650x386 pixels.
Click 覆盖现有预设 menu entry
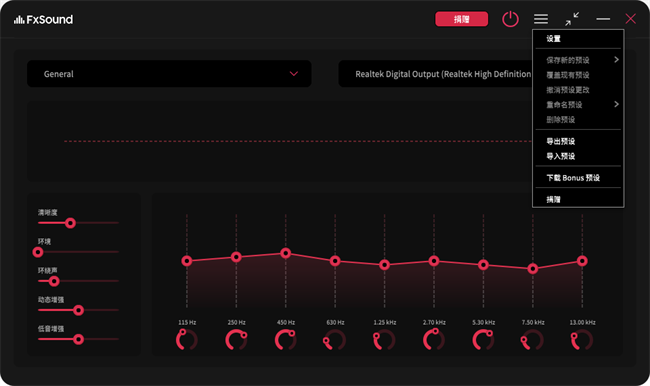578,75
